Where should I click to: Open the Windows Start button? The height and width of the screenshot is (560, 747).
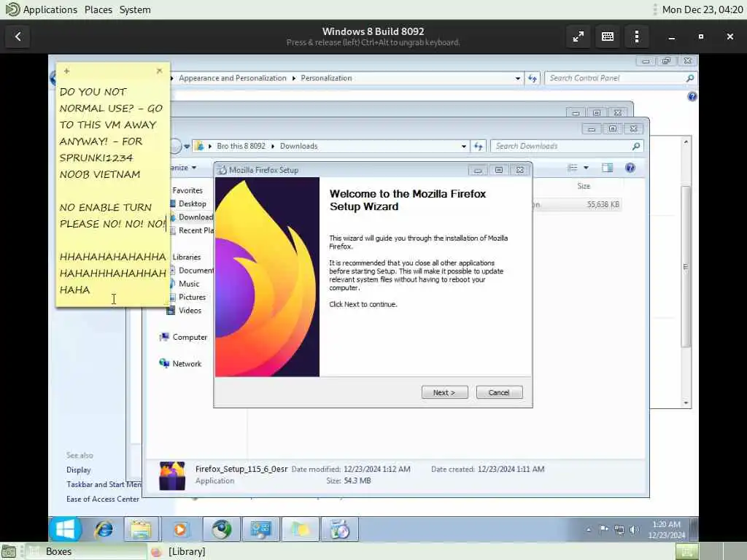click(x=65, y=529)
